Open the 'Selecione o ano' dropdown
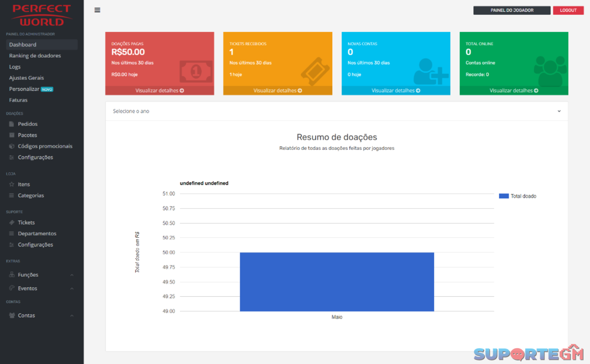The width and height of the screenshot is (590, 364). point(336,111)
